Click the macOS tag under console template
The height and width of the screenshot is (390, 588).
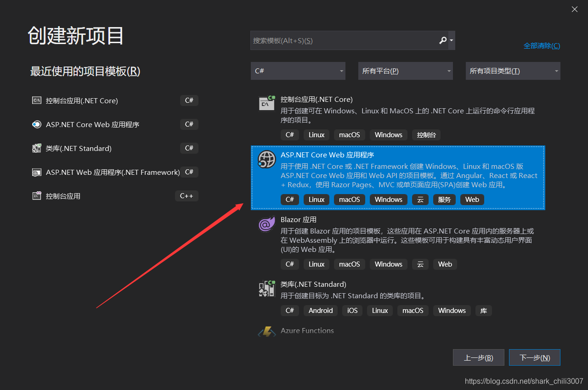(350, 135)
